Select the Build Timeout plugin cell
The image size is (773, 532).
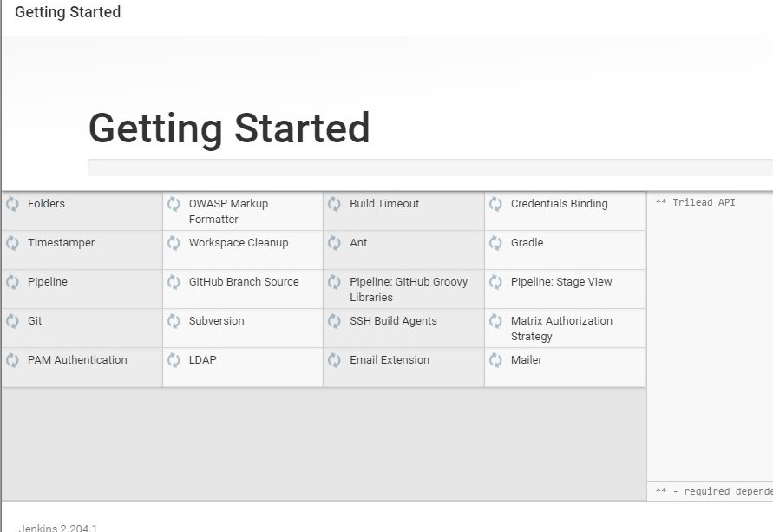pyautogui.click(x=384, y=204)
